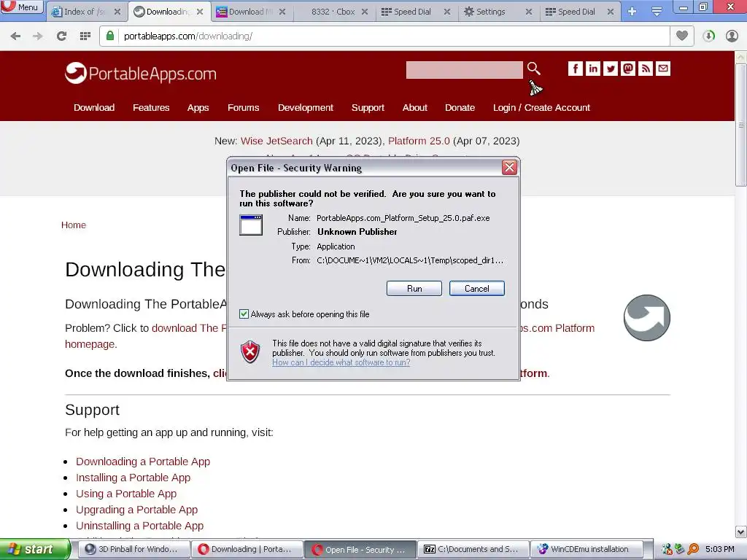Open the Opera Menu button
The height and width of the screenshot is (560, 747).
22,7
